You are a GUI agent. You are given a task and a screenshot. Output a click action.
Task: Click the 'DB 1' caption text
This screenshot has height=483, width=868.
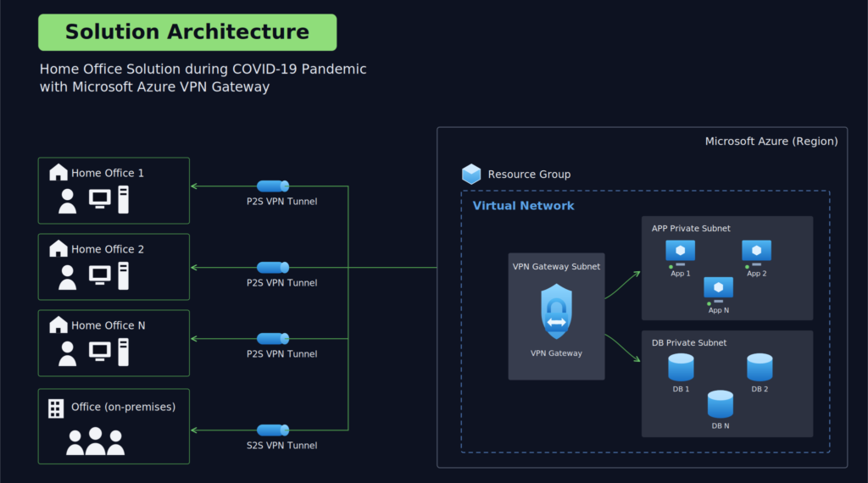point(681,389)
